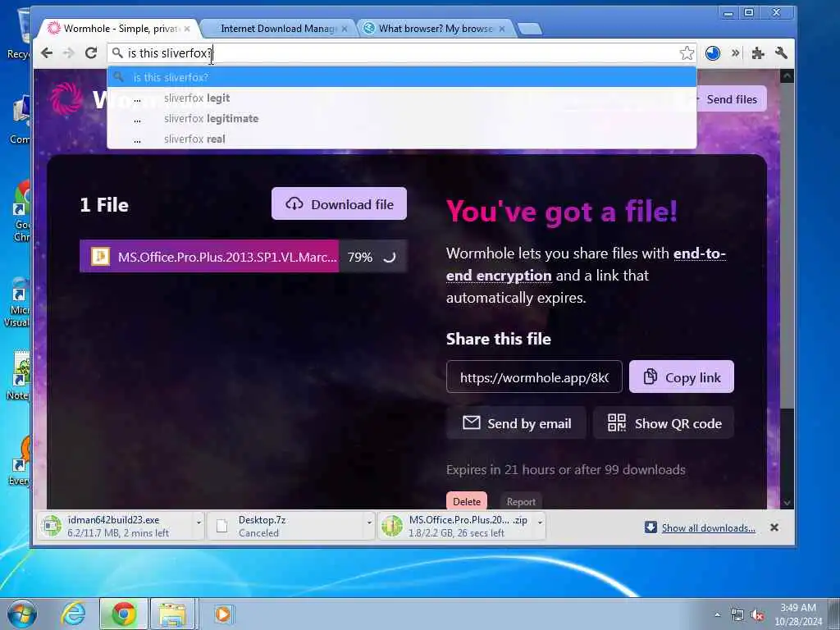Close the Internet Download Manager tab
This screenshot has width=840, height=630.
tap(345, 29)
